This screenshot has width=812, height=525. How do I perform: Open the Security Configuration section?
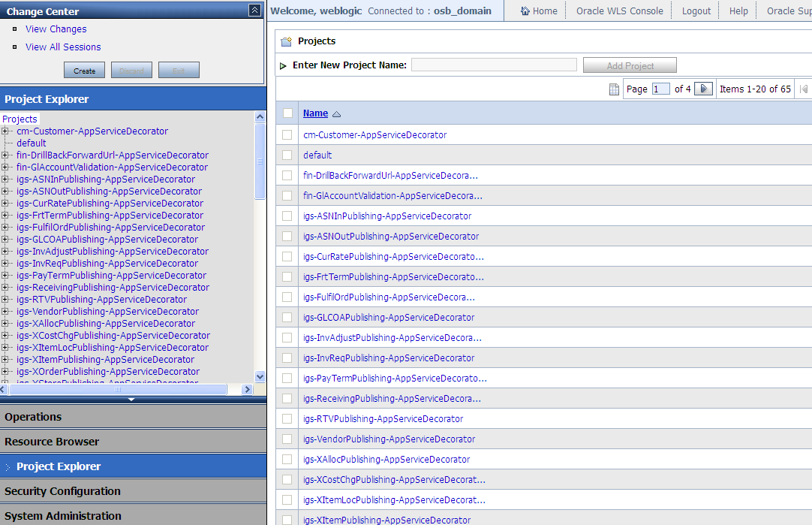pos(133,491)
